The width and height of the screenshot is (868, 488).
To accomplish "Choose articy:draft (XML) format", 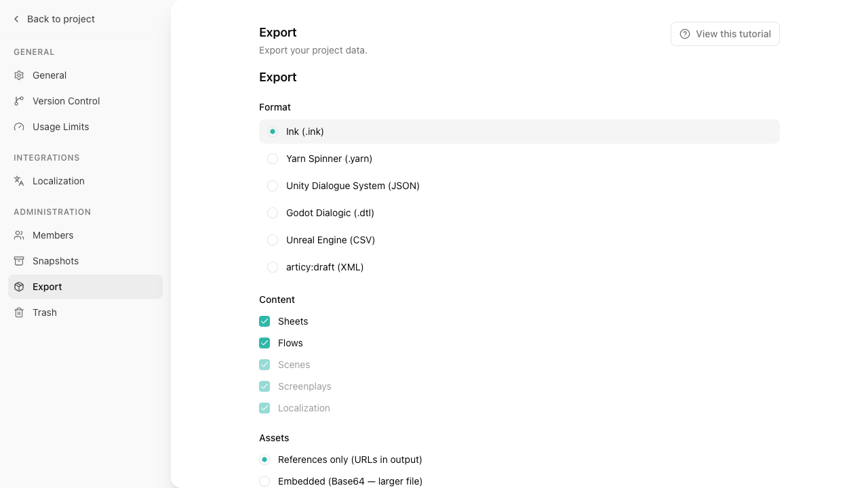I will (x=273, y=267).
